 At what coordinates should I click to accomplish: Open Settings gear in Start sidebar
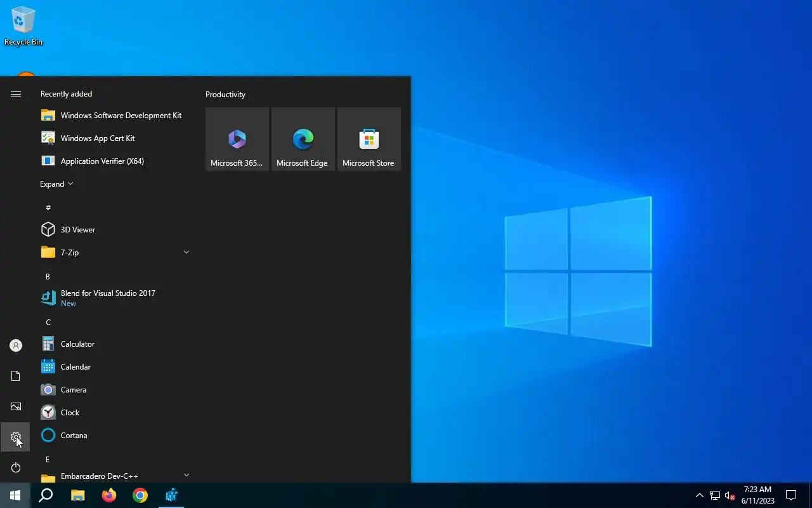pyautogui.click(x=16, y=437)
